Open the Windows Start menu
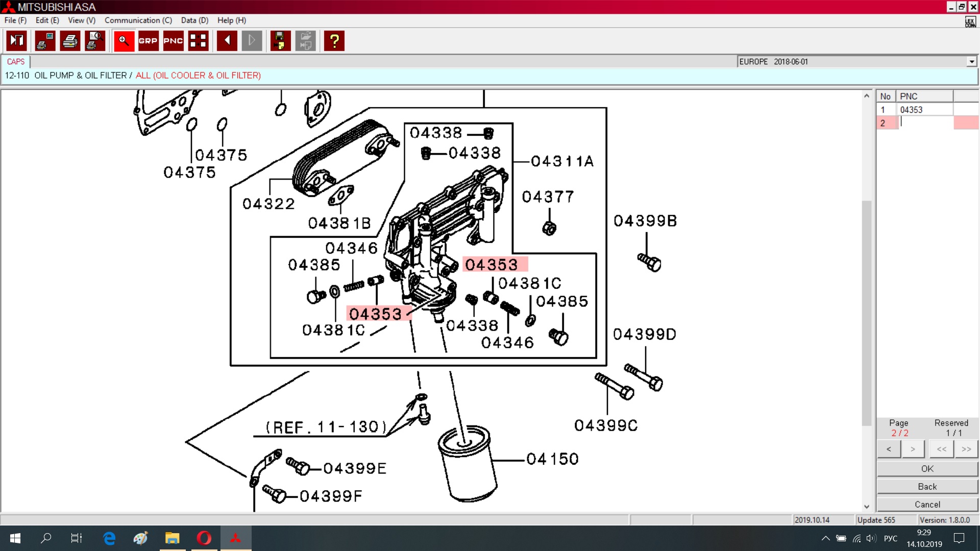Image resolution: width=980 pixels, height=551 pixels. [15, 538]
